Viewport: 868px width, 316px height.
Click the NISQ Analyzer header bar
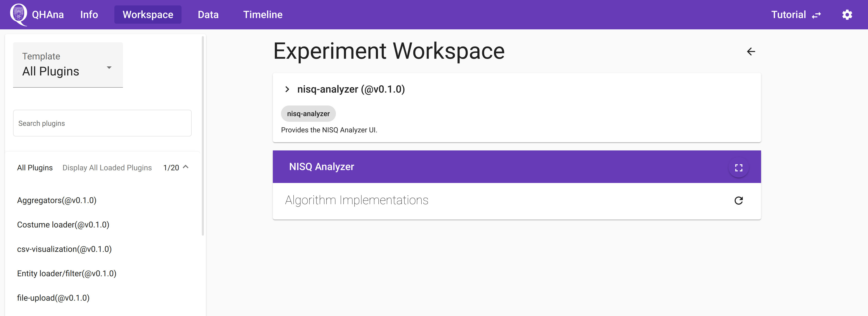[x=517, y=167]
